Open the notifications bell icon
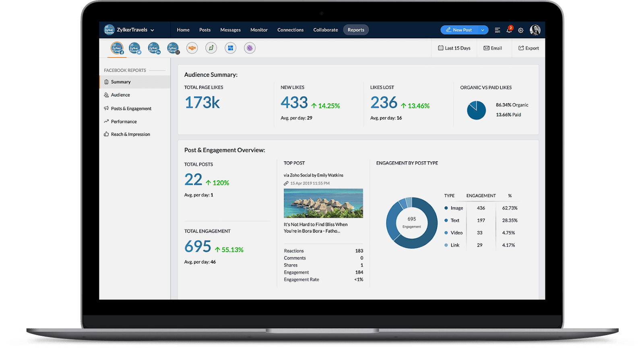 509,30
